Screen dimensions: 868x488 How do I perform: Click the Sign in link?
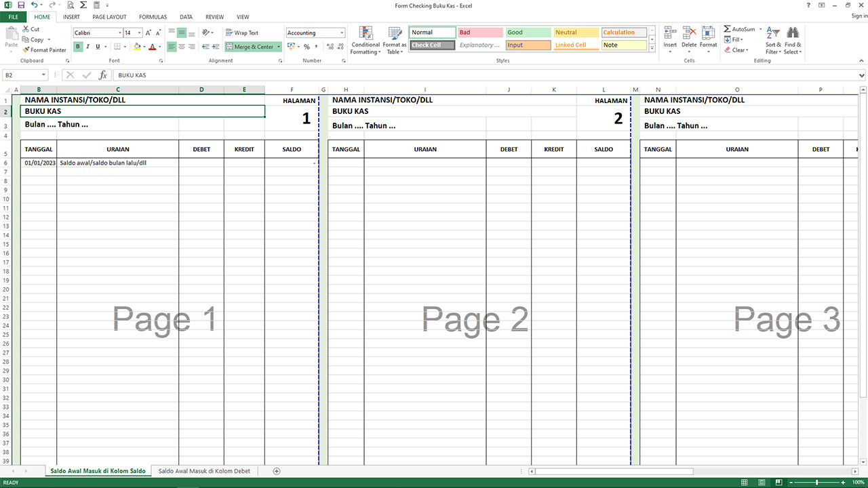pyautogui.click(x=859, y=16)
